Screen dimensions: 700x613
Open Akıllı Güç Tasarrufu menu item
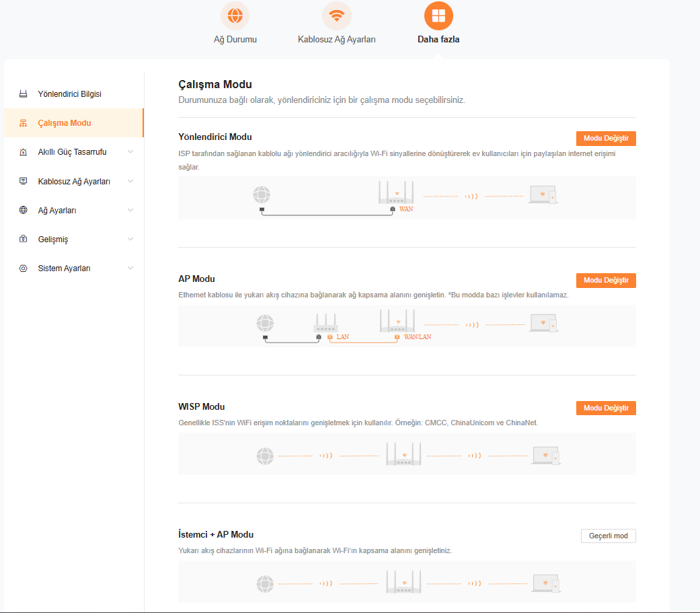(x=74, y=152)
